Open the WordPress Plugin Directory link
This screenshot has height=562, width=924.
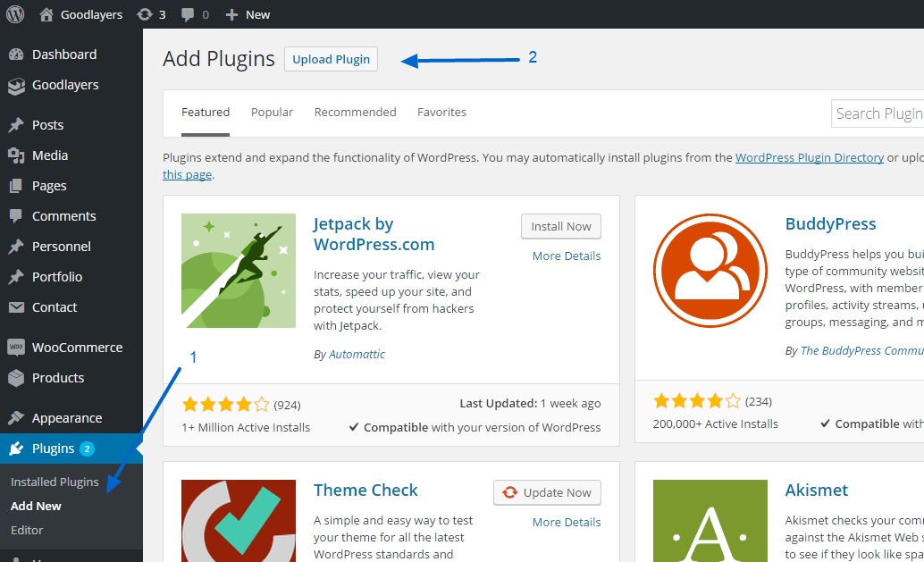(x=809, y=157)
